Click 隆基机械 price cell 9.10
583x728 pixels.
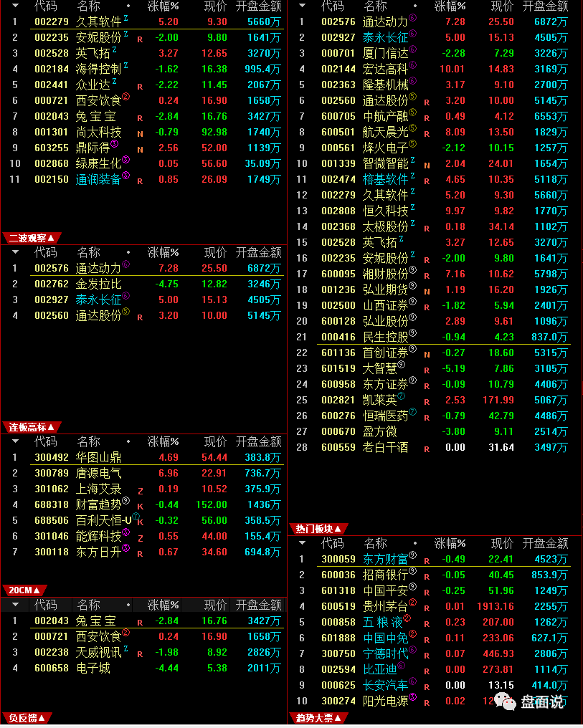pos(504,85)
